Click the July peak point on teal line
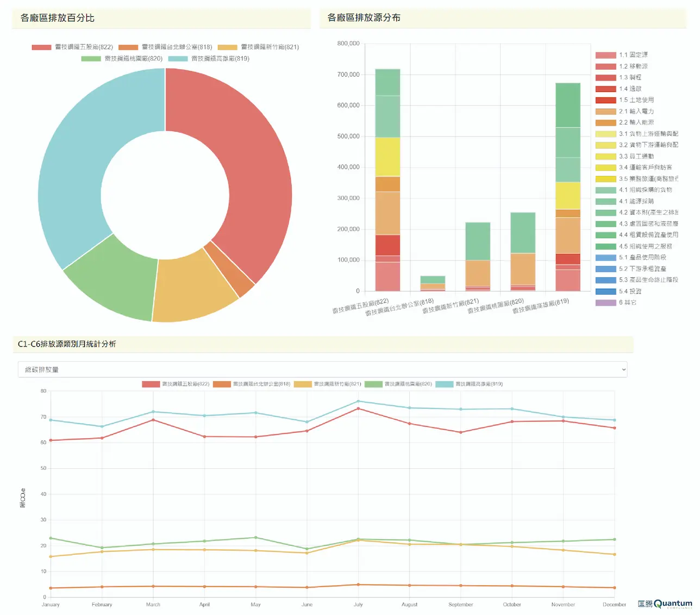Image resolution: width=700 pixels, height=615 pixels. (x=358, y=401)
